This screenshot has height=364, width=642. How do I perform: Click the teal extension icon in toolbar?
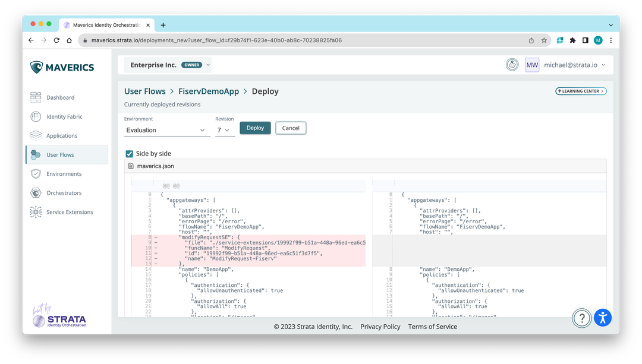click(560, 40)
